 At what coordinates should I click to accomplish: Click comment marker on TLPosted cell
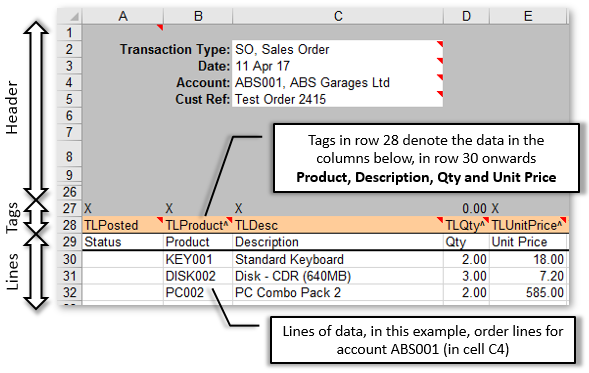click(x=160, y=220)
